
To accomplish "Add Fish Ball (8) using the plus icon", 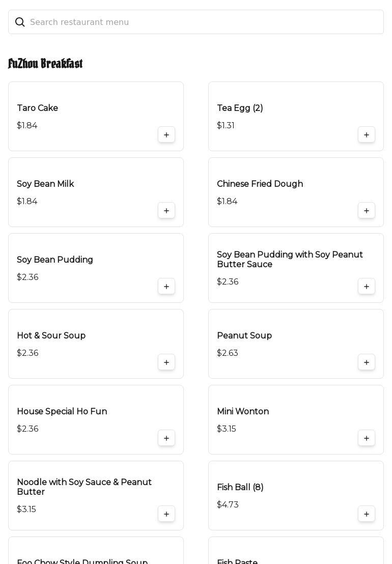I will [x=367, y=514].
